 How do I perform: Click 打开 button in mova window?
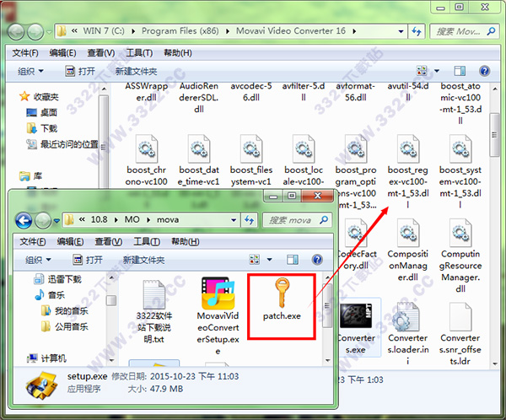88,260
